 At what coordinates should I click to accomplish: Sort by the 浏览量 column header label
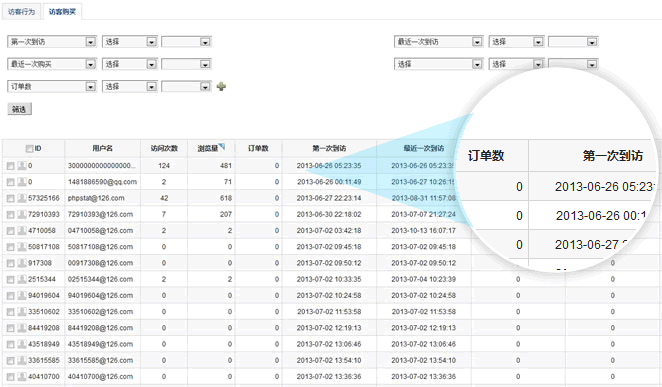pyautogui.click(x=208, y=149)
